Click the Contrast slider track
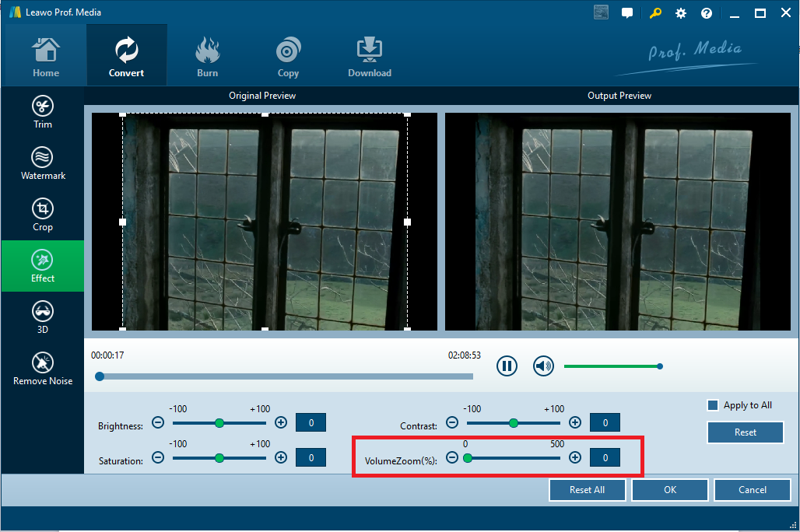The width and height of the screenshot is (800, 532). 514,423
